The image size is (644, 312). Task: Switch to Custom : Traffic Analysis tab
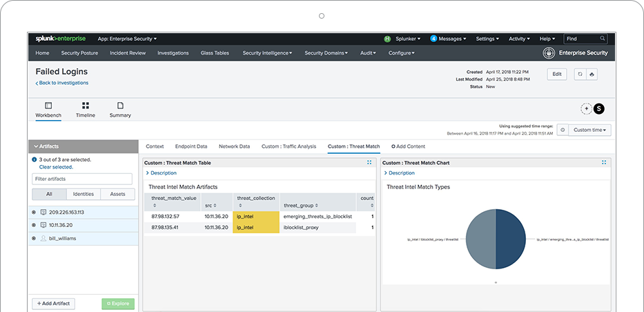[x=289, y=146]
